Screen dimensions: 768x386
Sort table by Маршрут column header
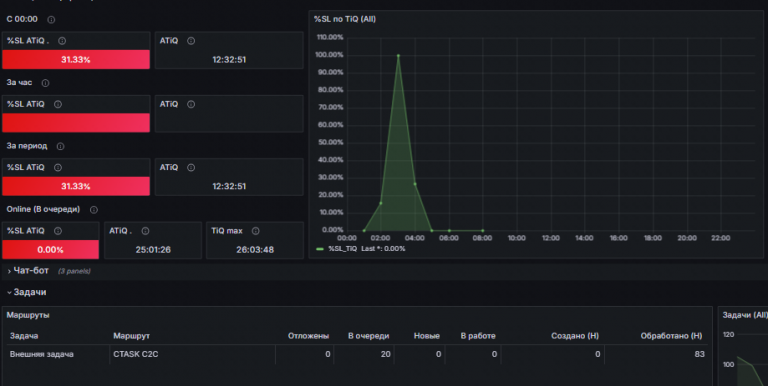point(131,336)
